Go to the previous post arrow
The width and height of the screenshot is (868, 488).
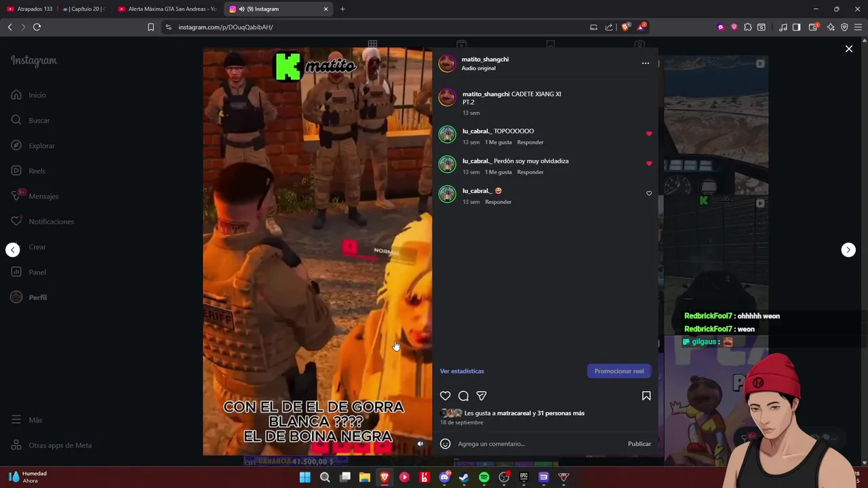(13, 249)
